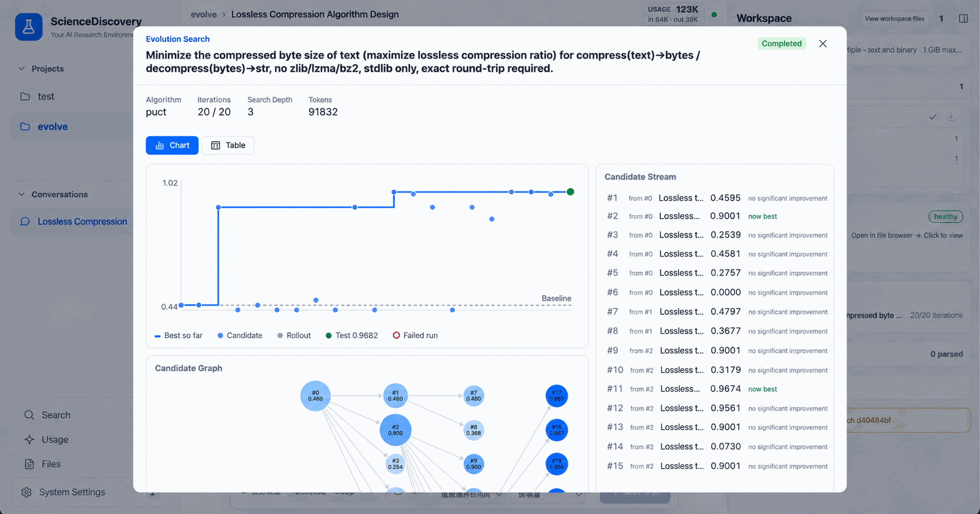Click candidate #12 score 0.9561 row

coord(716,408)
